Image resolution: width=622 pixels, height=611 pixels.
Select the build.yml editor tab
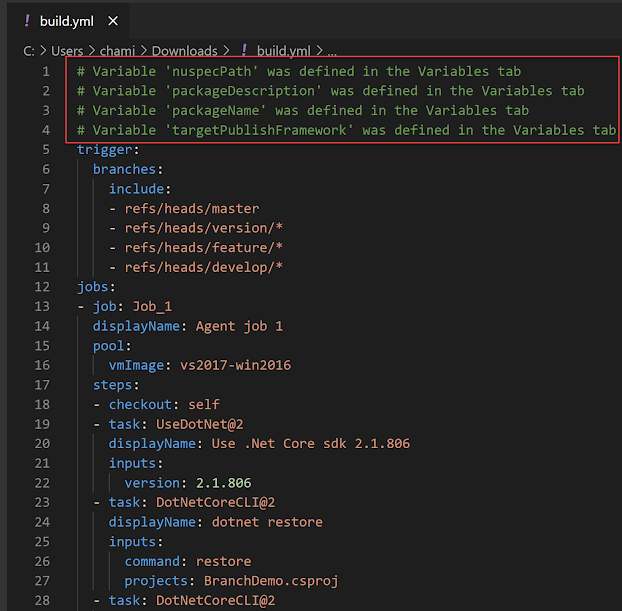(x=68, y=21)
